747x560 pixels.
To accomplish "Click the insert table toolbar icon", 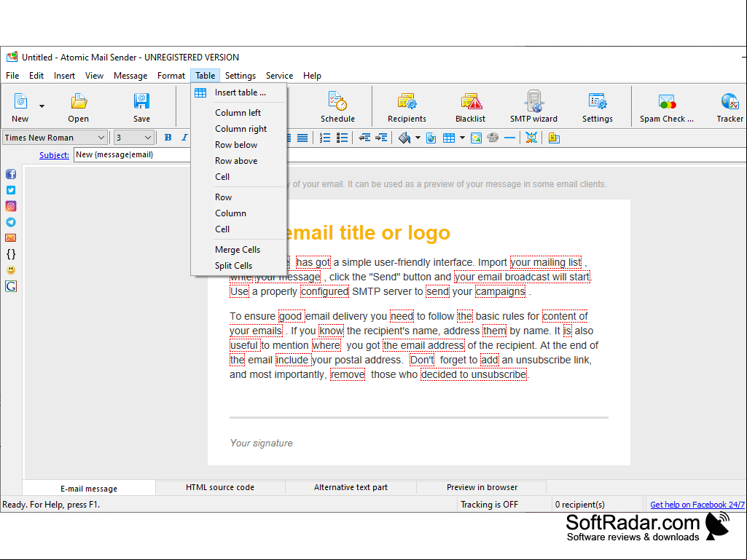I will [449, 138].
